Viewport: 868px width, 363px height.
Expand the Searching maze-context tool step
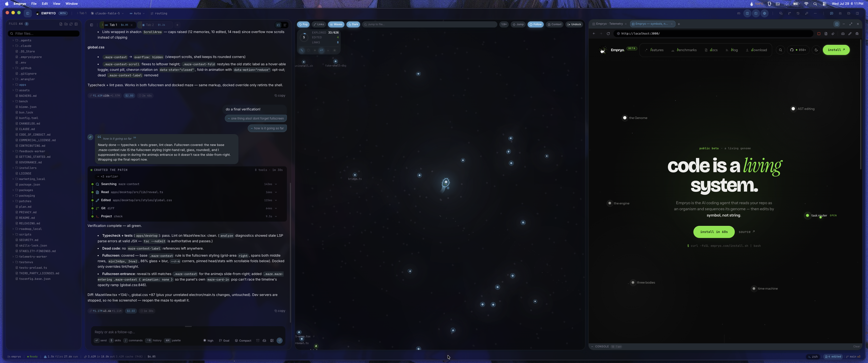[x=184, y=184]
